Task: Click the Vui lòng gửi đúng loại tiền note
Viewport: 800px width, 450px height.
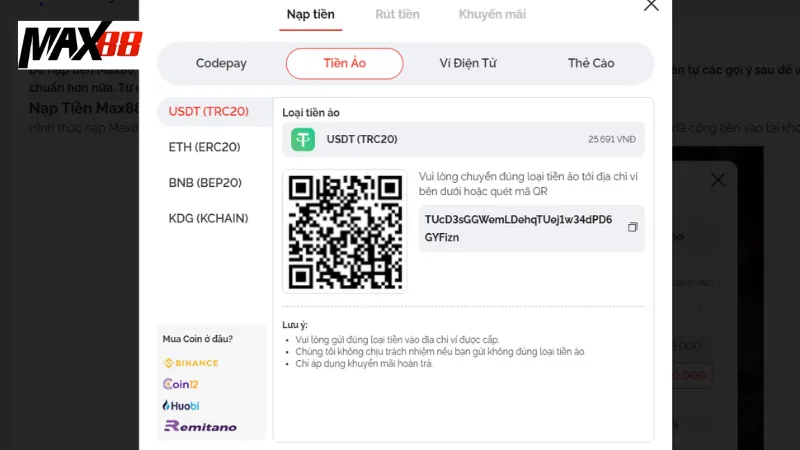Action: click(x=397, y=340)
